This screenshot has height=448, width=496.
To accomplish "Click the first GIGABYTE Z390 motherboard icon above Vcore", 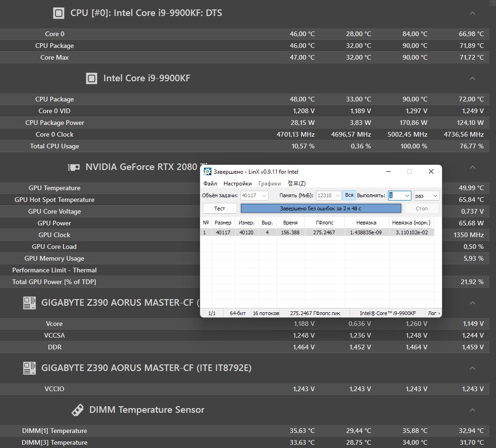I will (30, 303).
